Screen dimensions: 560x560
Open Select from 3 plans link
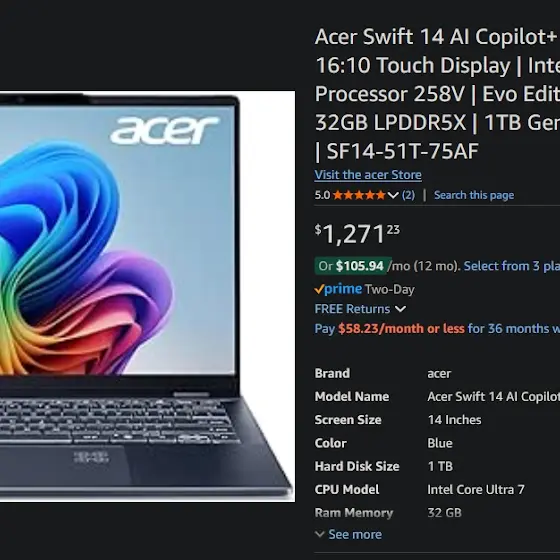point(512,266)
